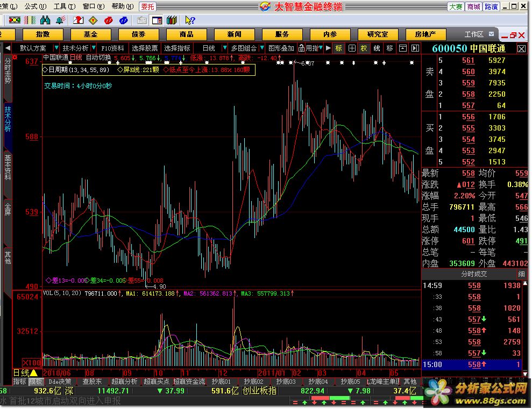Click the blue circular logo icon
Screen dimensions: 532x409
124,20
